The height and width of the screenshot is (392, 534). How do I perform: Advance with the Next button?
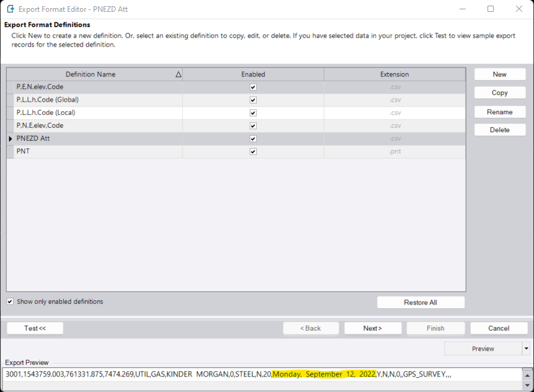(372, 327)
